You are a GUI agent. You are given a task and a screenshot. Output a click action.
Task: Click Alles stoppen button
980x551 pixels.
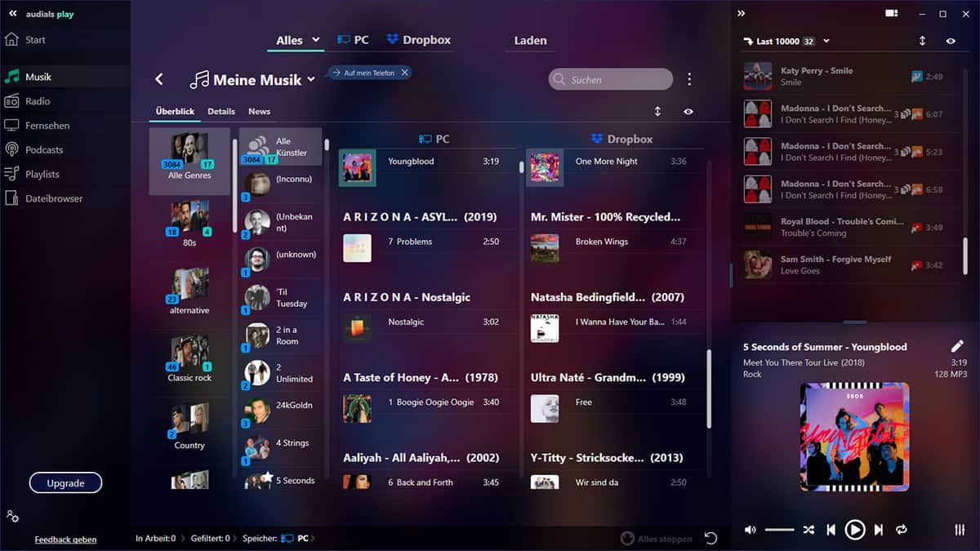point(657,539)
